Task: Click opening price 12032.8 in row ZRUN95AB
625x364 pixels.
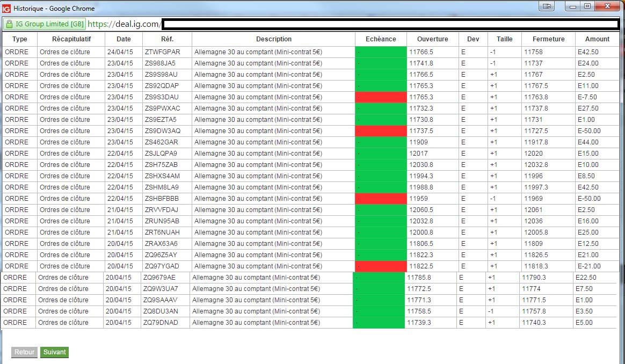Action: pyautogui.click(x=421, y=221)
